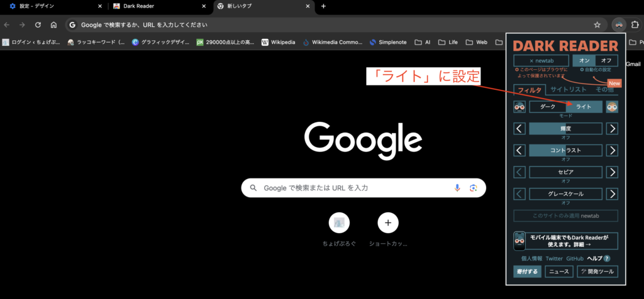The width and height of the screenshot is (644, 299).
Task: Open the Life bookmarks folder
Action: [x=448, y=42]
